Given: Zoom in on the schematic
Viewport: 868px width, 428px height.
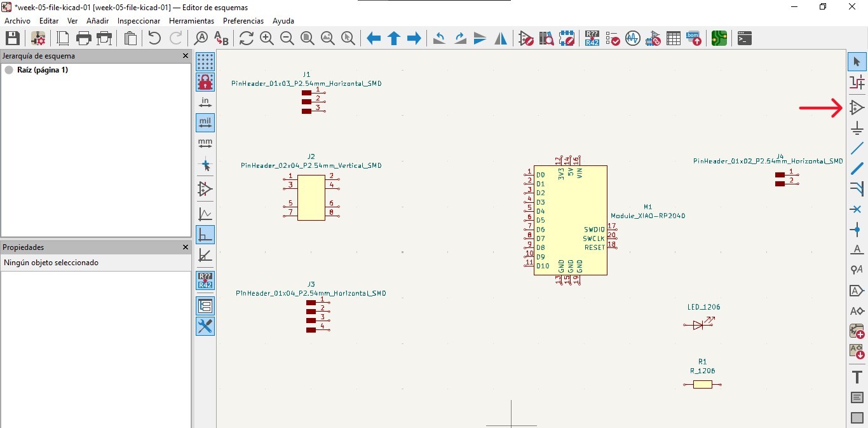Looking at the screenshot, I should click(267, 38).
